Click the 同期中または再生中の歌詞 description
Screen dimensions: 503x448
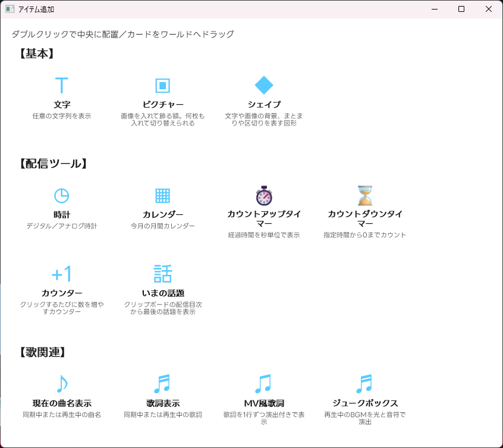tap(163, 415)
